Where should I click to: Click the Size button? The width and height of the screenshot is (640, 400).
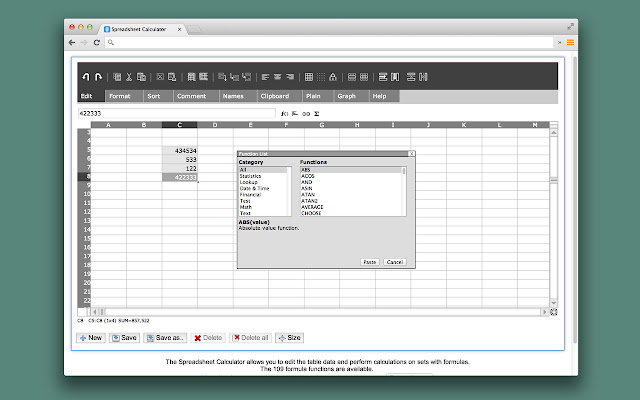point(289,338)
